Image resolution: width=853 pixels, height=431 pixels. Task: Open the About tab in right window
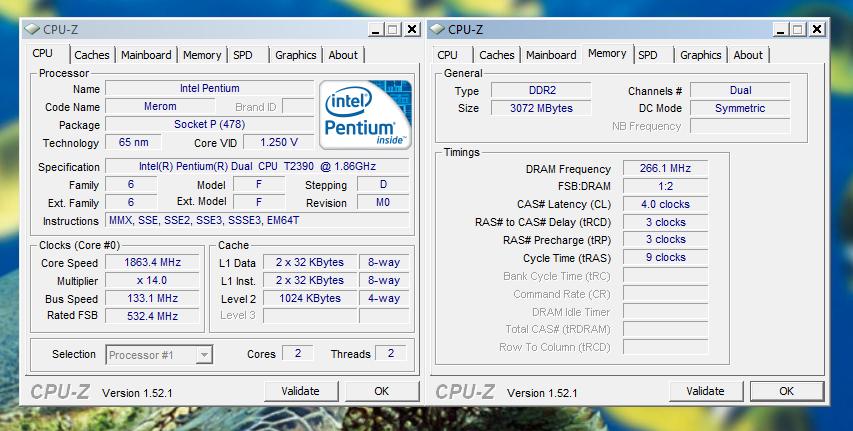[x=748, y=55]
